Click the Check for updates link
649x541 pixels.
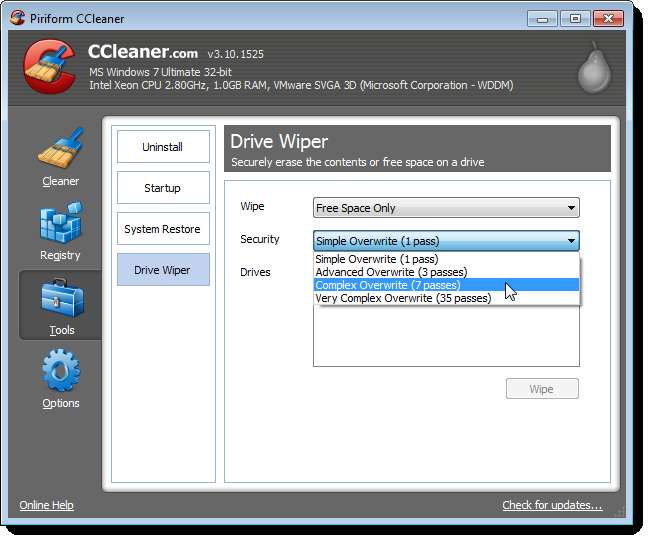[552, 505]
